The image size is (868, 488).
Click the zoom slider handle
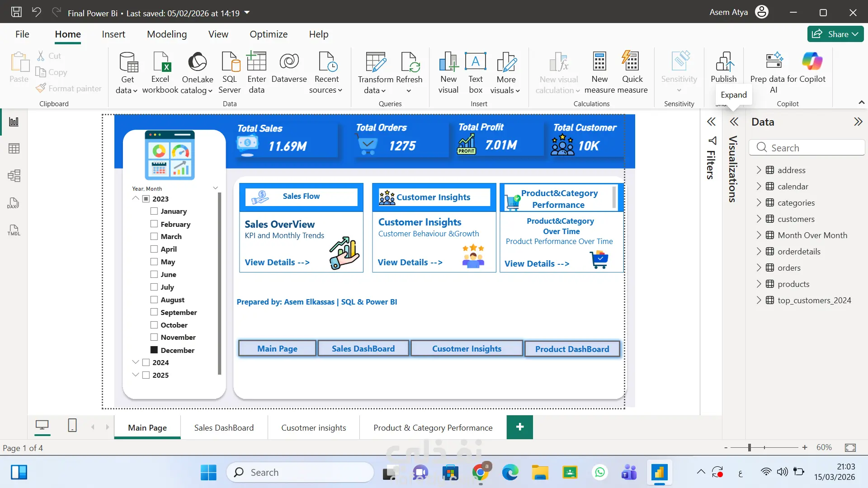tap(750, 447)
